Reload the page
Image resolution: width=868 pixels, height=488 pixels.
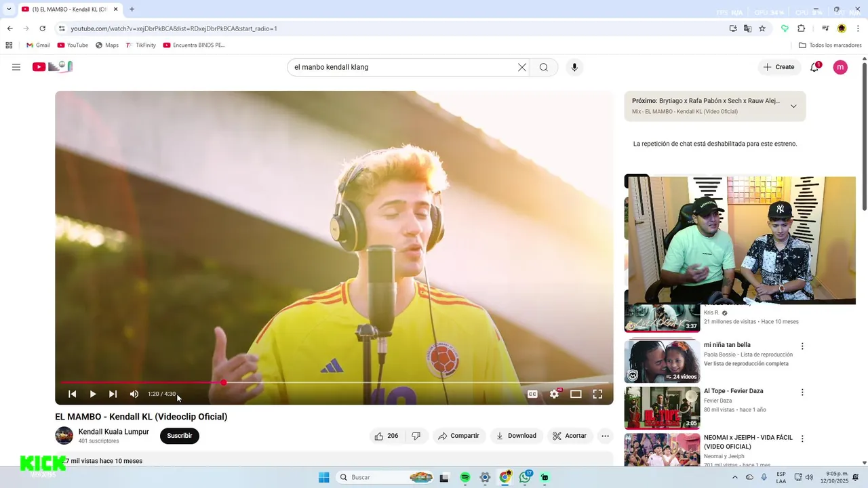[x=42, y=28]
